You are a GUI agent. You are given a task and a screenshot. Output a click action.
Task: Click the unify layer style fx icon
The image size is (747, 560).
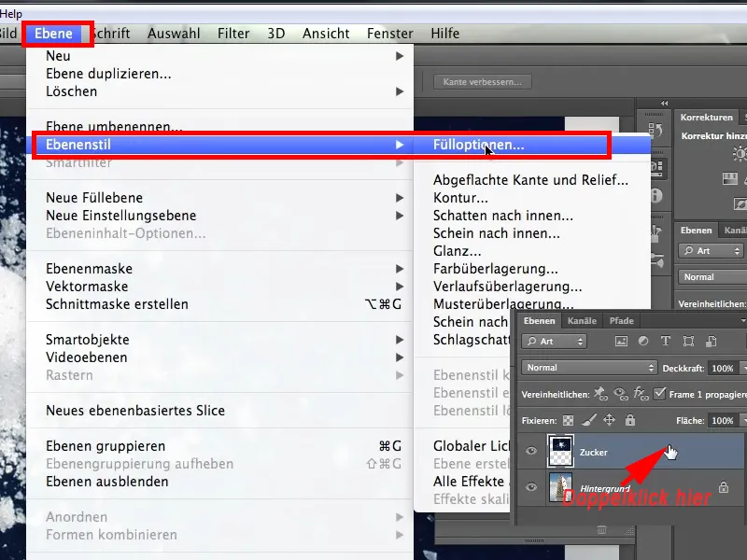[641, 394]
